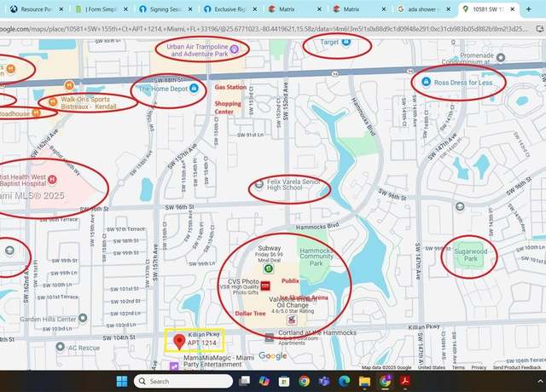Open the Privacy link on the map
The height and width of the screenshot is (392, 546).
[x=479, y=367]
